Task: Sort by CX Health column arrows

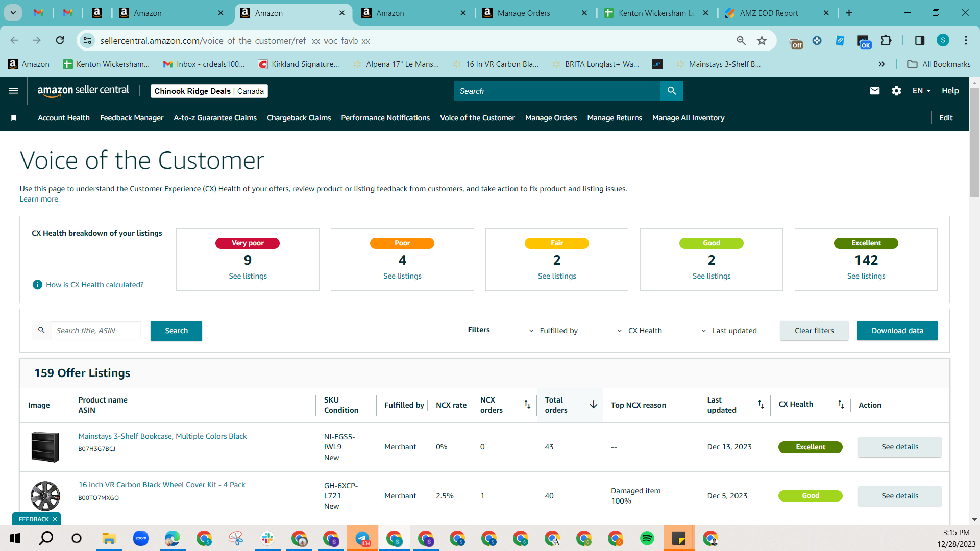Action: [x=841, y=405]
